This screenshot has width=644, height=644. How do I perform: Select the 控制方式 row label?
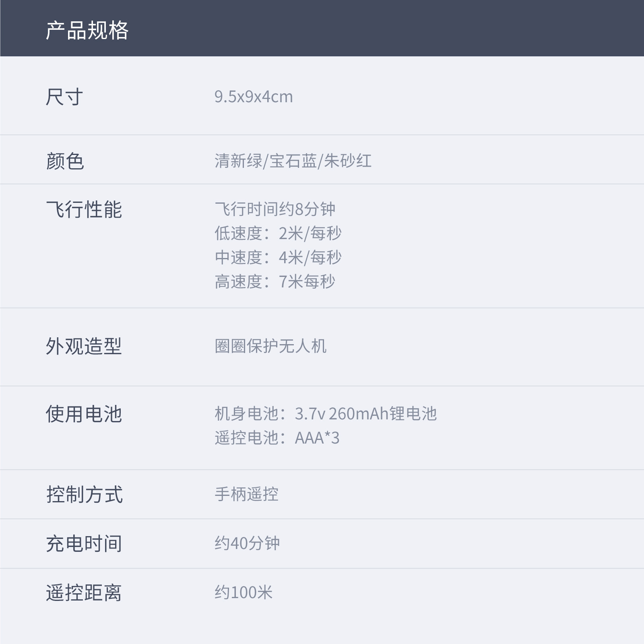tap(85, 494)
